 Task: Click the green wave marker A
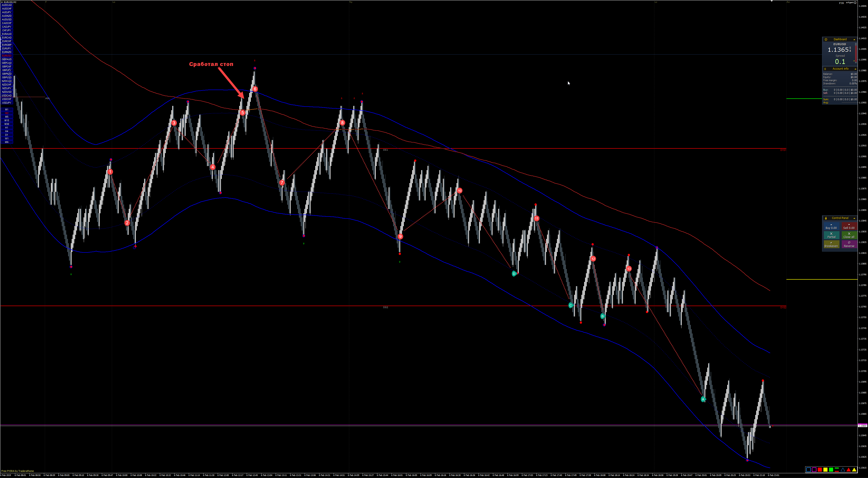point(703,399)
